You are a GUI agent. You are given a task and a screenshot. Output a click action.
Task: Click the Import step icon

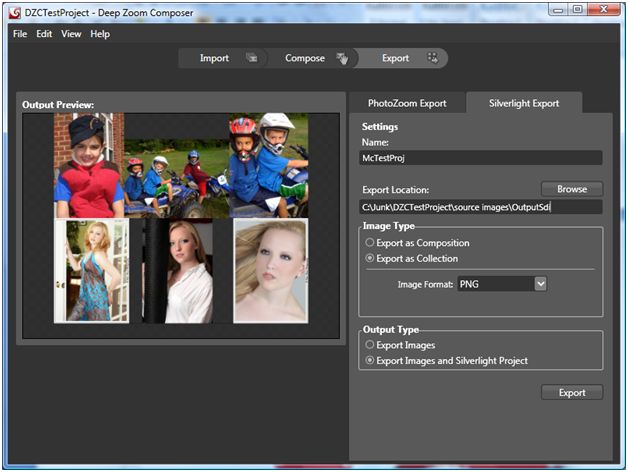[x=252, y=58]
